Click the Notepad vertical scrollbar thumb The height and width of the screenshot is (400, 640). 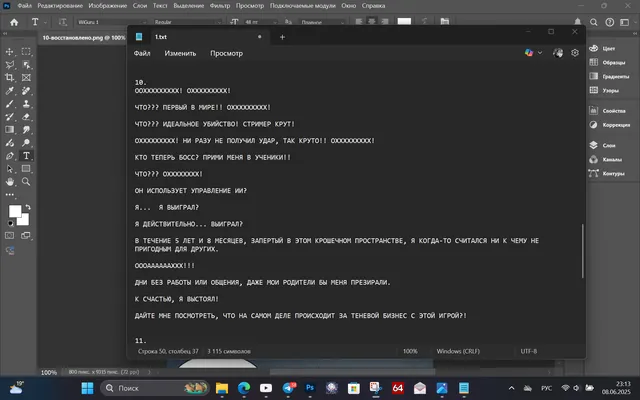click(582, 251)
